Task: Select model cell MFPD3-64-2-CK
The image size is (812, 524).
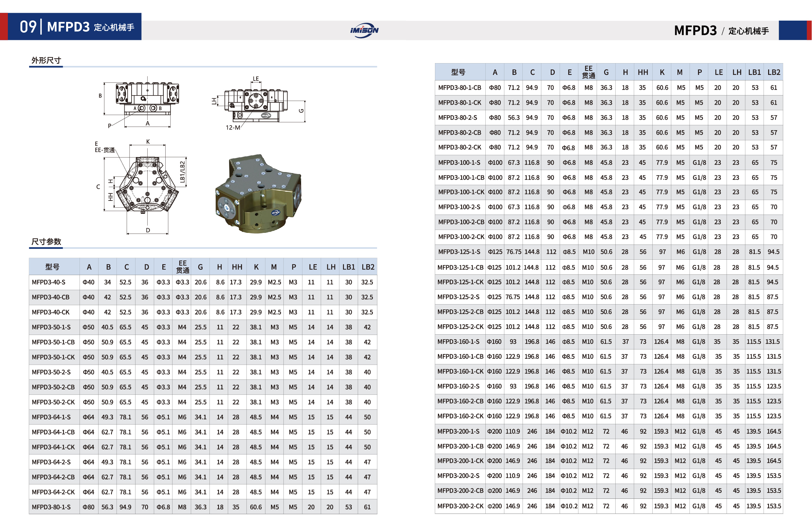Action: (x=54, y=492)
